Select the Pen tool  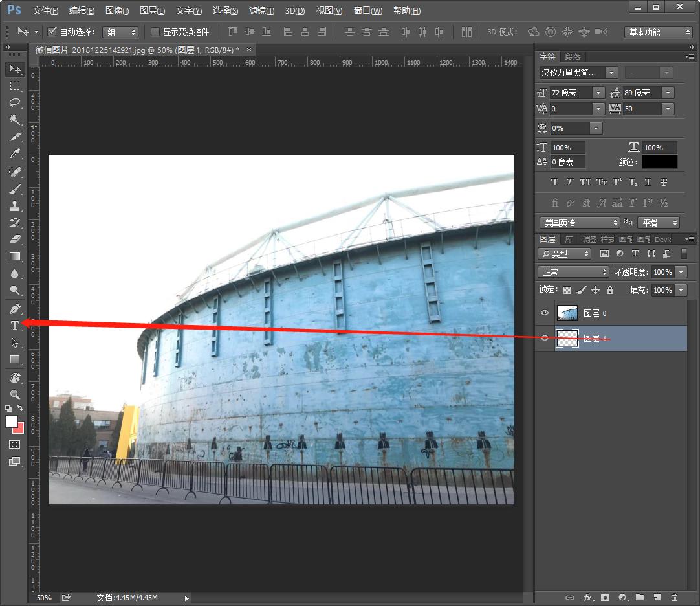(15, 308)
